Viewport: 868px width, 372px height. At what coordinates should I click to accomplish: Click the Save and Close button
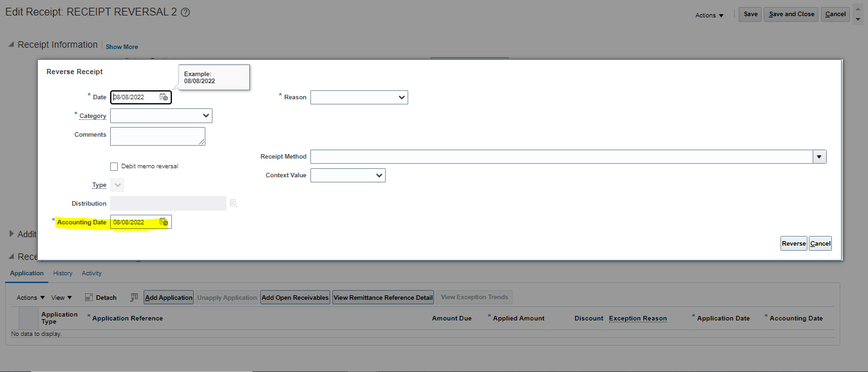[791, 14]
